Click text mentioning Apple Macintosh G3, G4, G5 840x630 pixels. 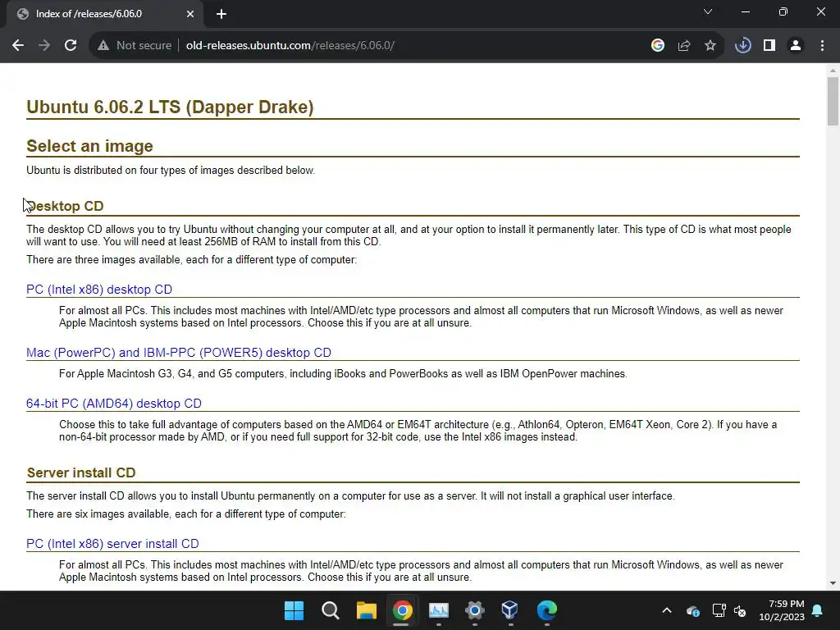point(343,373)
